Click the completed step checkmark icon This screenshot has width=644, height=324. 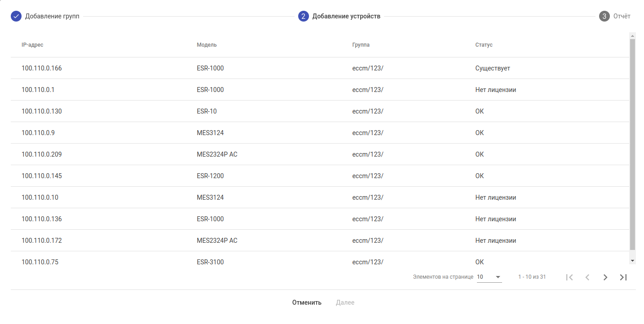pos(16,17)
